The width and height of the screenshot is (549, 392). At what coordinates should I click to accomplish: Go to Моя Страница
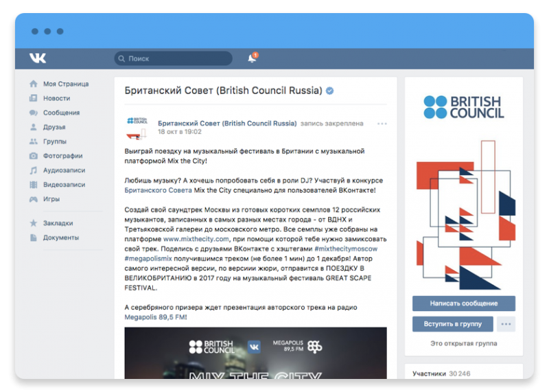(66, 84)
